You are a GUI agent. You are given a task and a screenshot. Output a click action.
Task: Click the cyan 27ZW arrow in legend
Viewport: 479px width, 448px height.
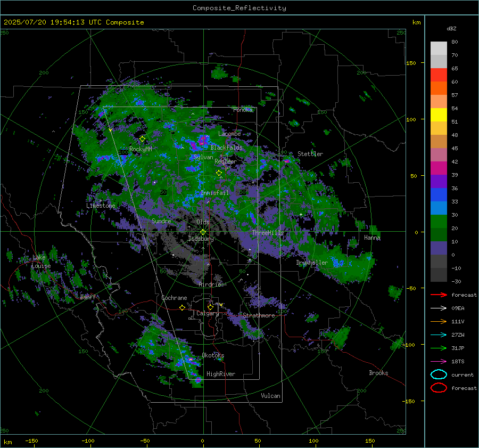tap(439, 335)
